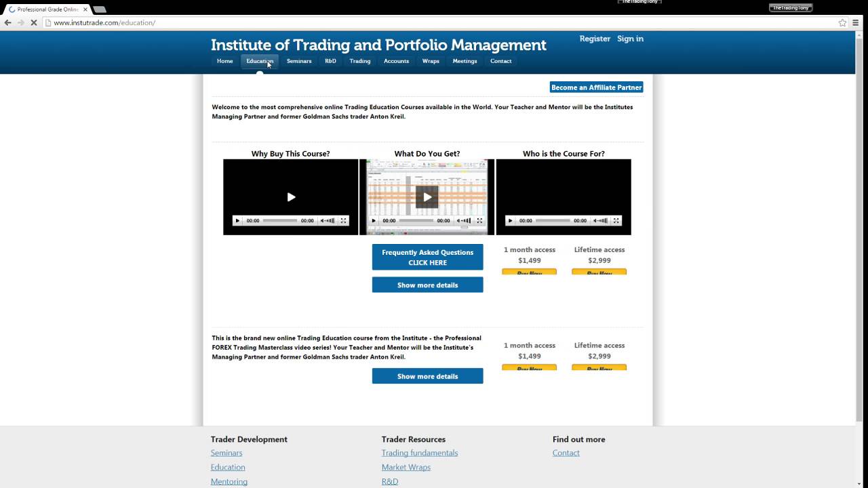The width and height of the screenshot is (868, 488).
Task: Click 'Show more details' for FOREX Masterclass
Action: coord(428,376)
